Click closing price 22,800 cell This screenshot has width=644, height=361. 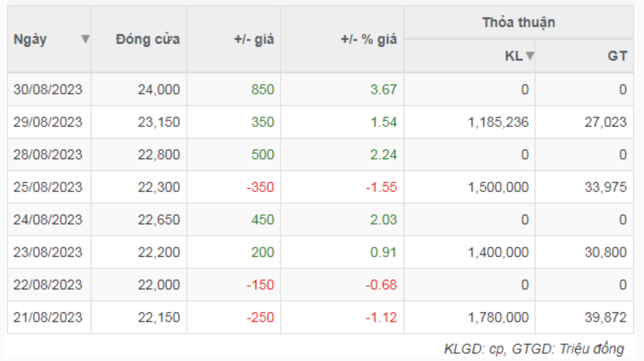pyautogui.click(x=159, y=154)
